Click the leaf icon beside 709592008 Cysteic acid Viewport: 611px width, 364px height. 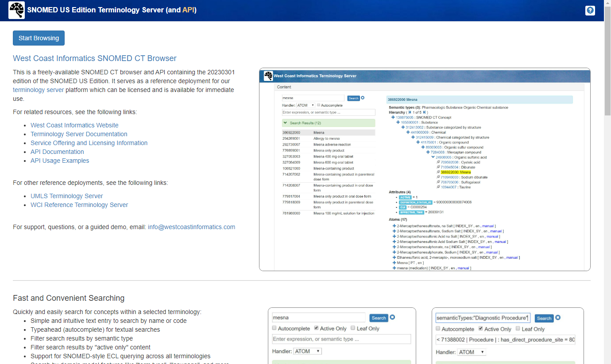[438, 162]
